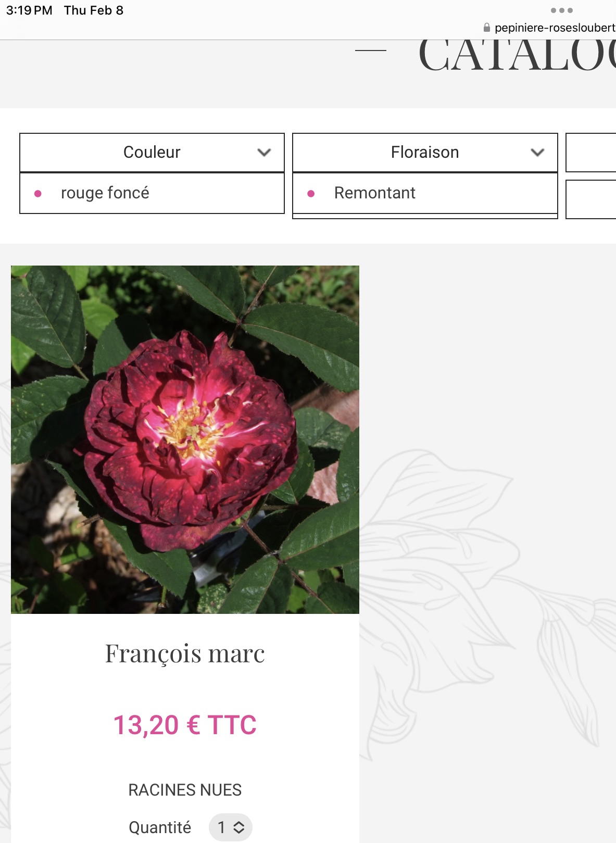Click the Floraison dropdown chevron
This screenshot has height=843, width=616.
[537, 153]
